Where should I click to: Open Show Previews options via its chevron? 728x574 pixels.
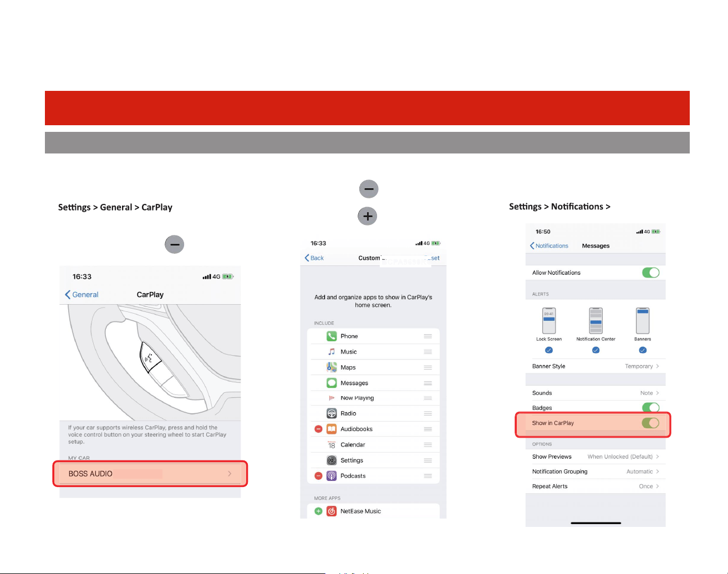(658, 457)
